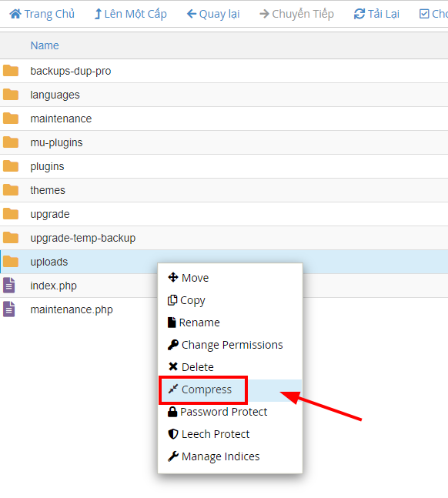Click the Lên Một Cấp up-arrow icon
Image resolution: width=448 pixels, height=498 pixels.
(x=98, y=14)
